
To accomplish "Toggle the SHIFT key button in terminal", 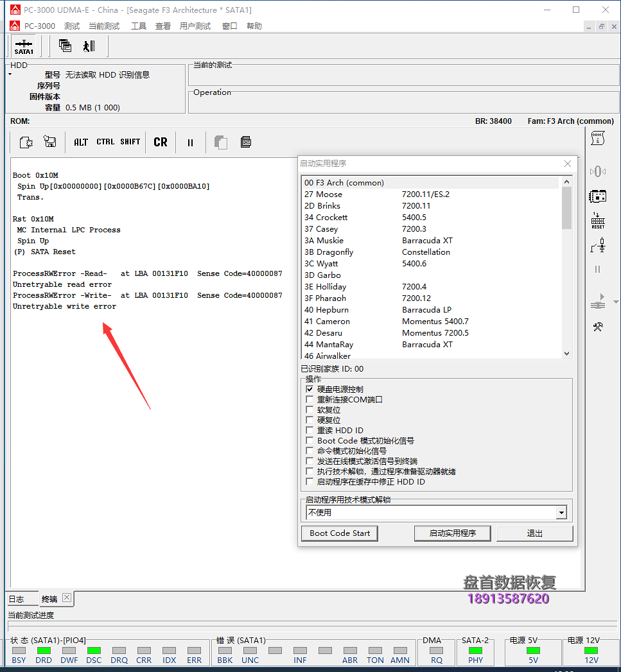I will (x=130, y=141).
